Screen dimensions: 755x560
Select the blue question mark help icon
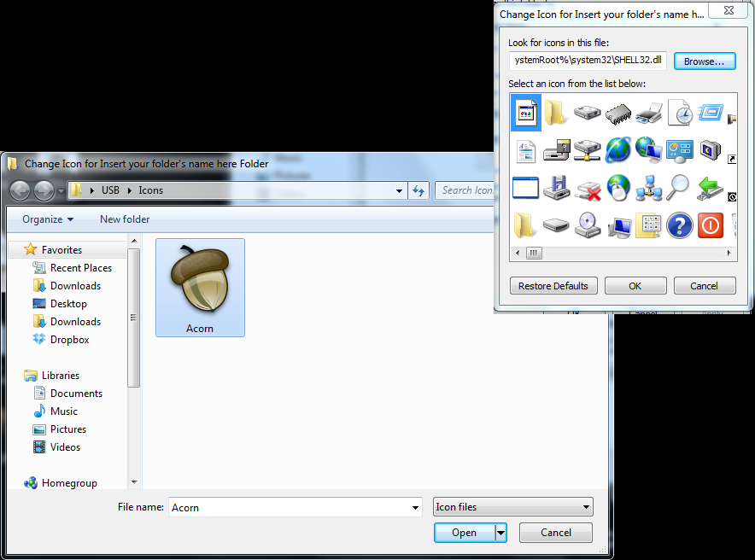point(679,225)
